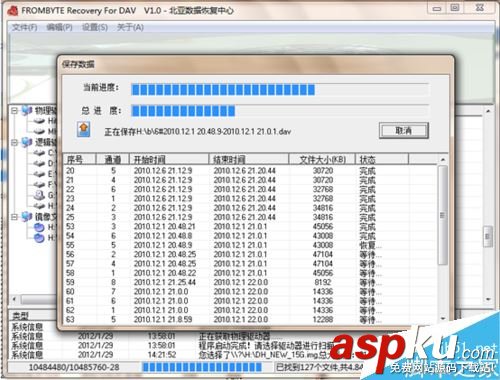
Task: Click start time 2010.12.1 20.48.22
Action: [x=165, y=273]
